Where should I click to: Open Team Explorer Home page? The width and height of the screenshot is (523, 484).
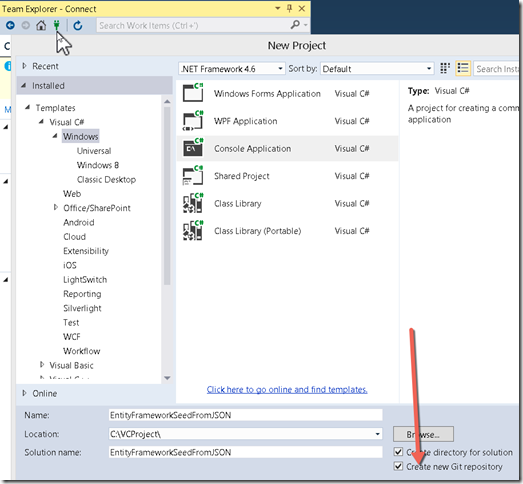click(x=41, y=25)
